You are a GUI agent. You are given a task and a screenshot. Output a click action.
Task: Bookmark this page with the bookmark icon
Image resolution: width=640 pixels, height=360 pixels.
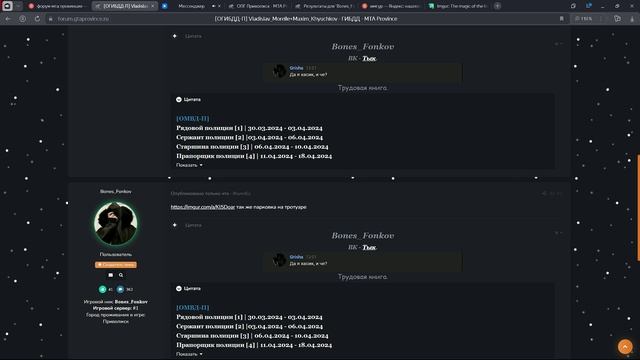(x=562, y=19)
